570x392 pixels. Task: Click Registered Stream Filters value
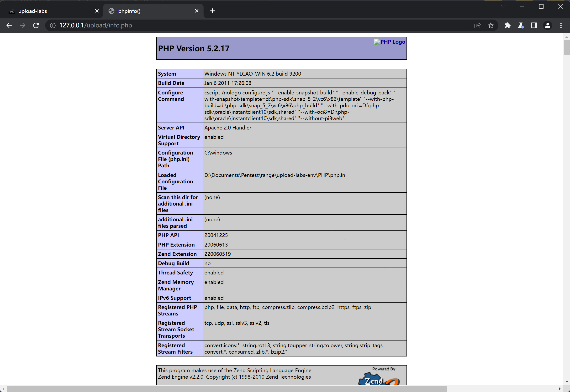tap(294, 349)
